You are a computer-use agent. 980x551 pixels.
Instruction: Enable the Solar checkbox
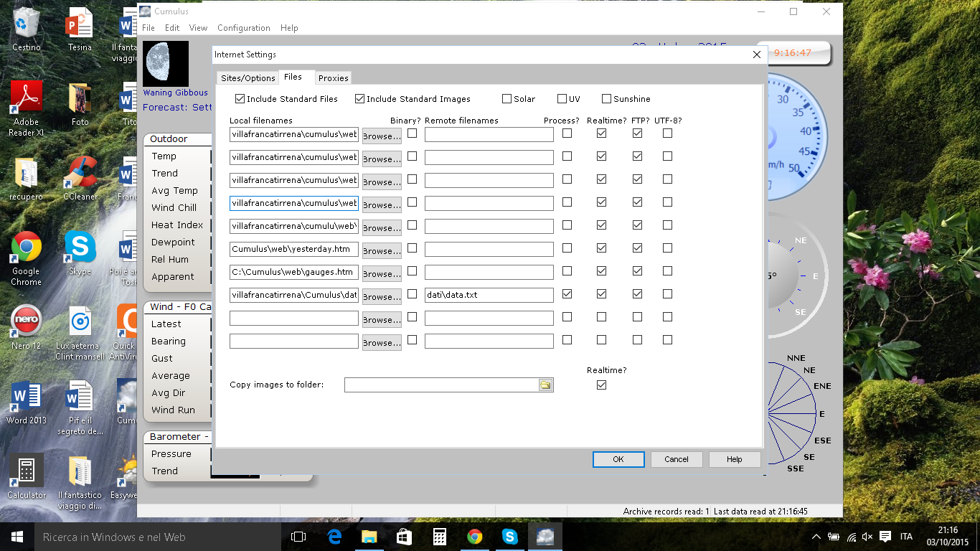pos(507,99)
